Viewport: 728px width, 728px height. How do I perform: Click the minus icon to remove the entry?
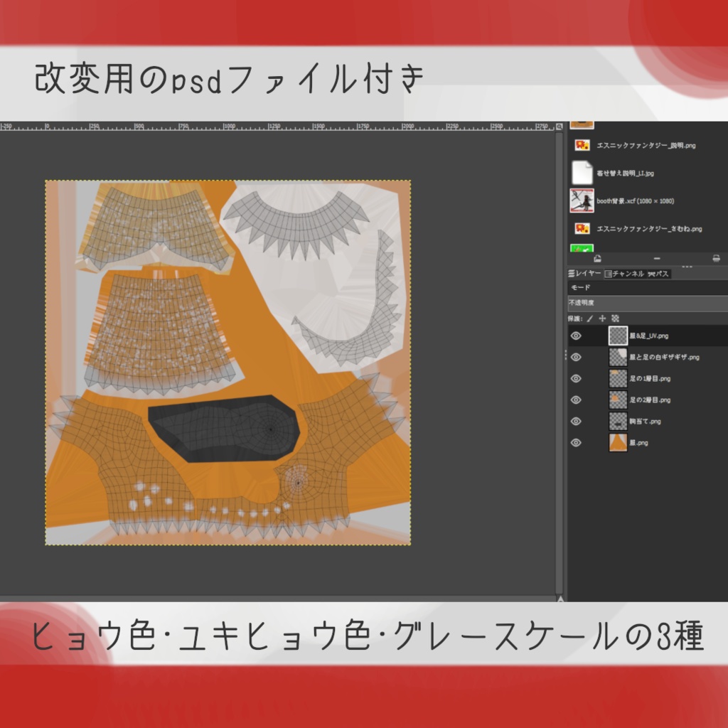point(658,258)
